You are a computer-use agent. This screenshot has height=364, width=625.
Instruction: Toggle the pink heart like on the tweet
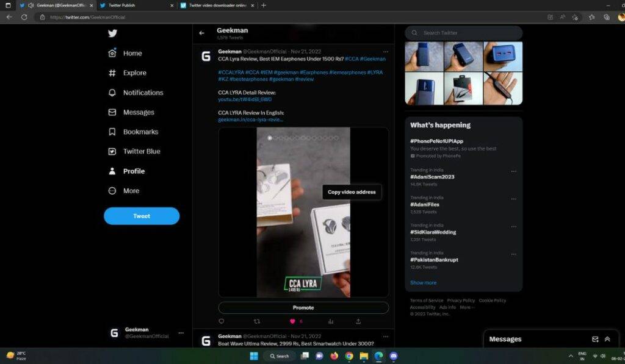(292, 321)
